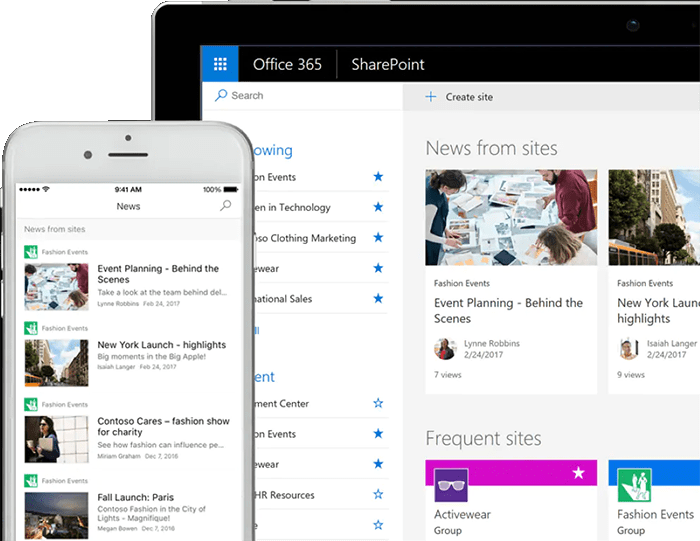Tap 'Contoso Cares – fashion show for charity' headline

163,426
